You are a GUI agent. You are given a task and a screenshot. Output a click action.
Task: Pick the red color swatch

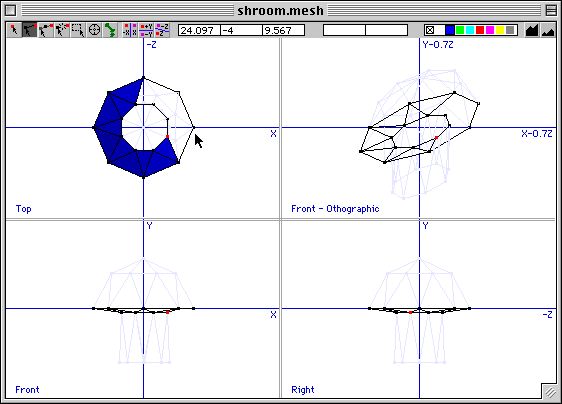click(480, 30)
